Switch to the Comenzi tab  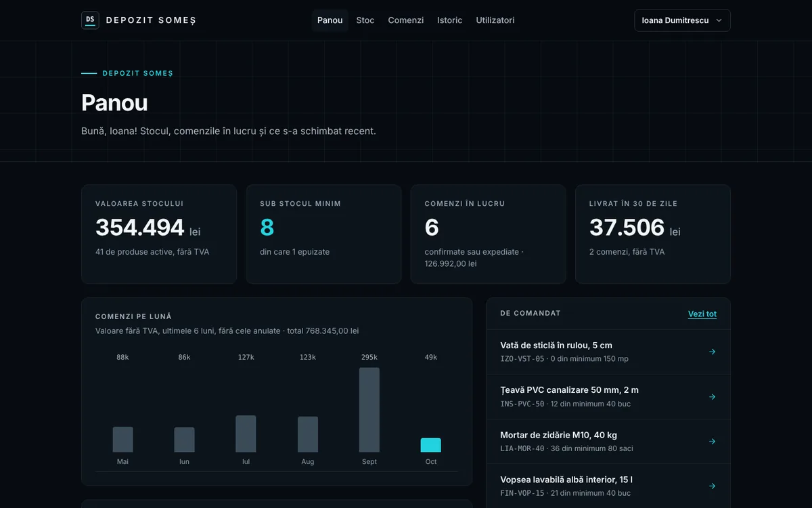406,20
